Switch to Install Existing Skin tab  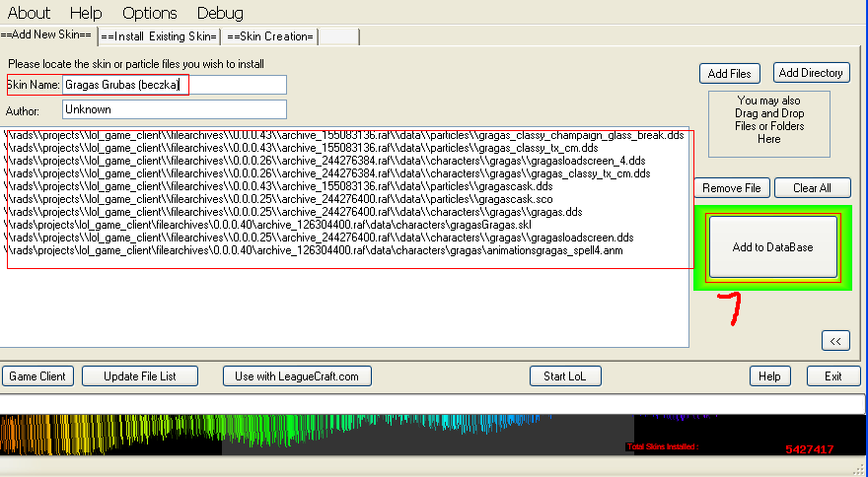159,36
